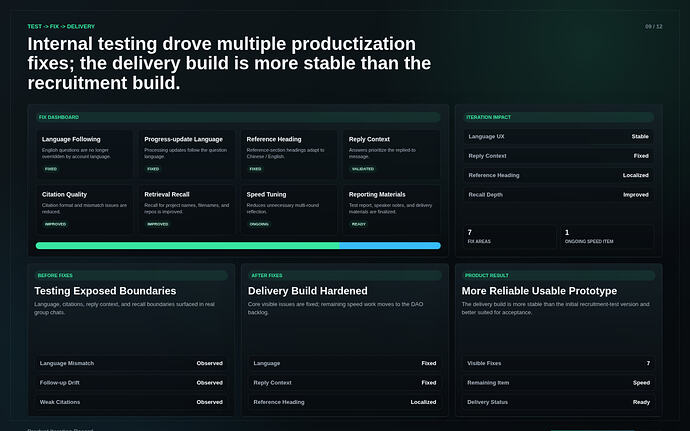Viewport: 690px width, 431px height.
Task: Click the IMPROVED badge under Retrieval Recall
Action: pyautogui.click(x=158, y=224)
